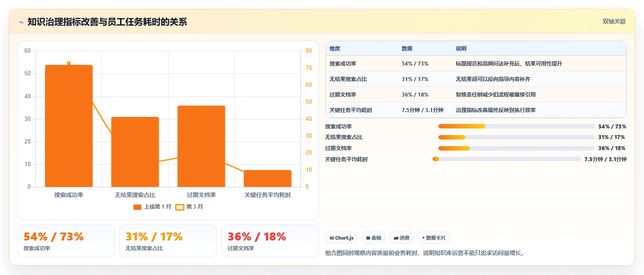Click the 54% / 73% summary card
This screenshot has height=275, width=644.
pyautogui.click(x=66, y=241)
